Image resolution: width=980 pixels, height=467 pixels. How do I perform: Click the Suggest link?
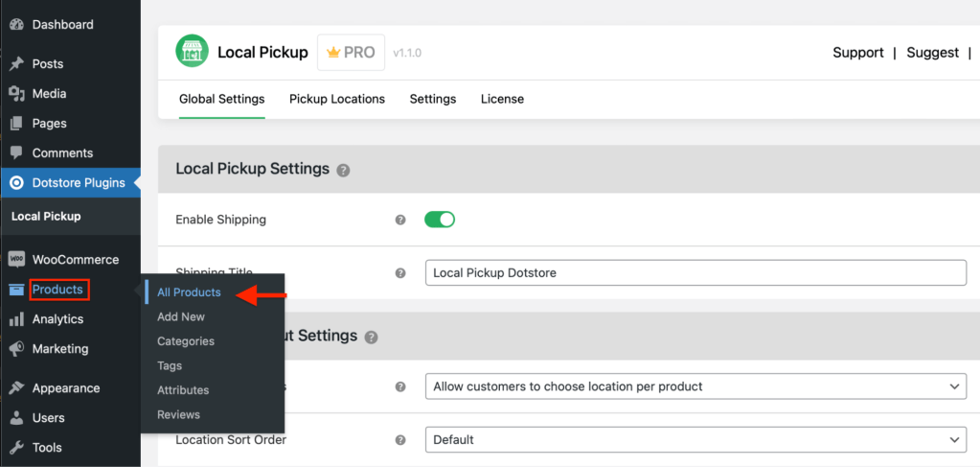(932, 53)
